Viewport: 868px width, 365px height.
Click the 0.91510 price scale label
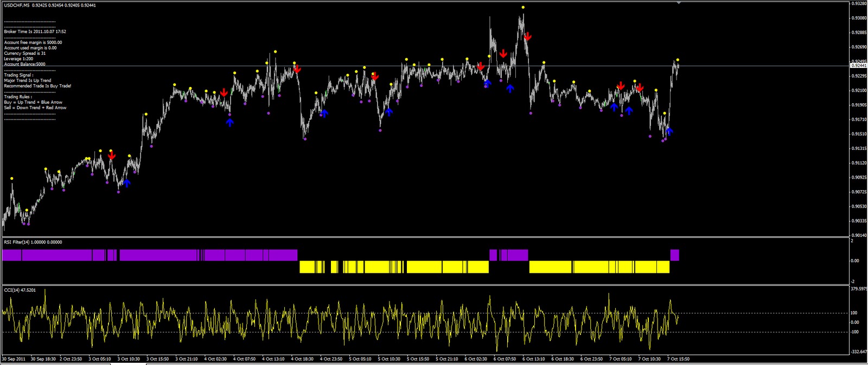[859, 134]
